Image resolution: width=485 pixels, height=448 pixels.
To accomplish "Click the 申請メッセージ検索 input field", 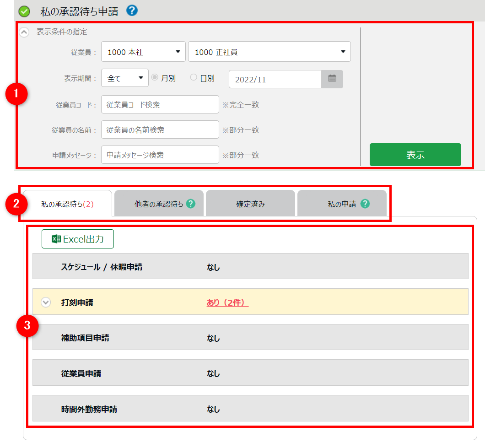I will click(160, 155).
